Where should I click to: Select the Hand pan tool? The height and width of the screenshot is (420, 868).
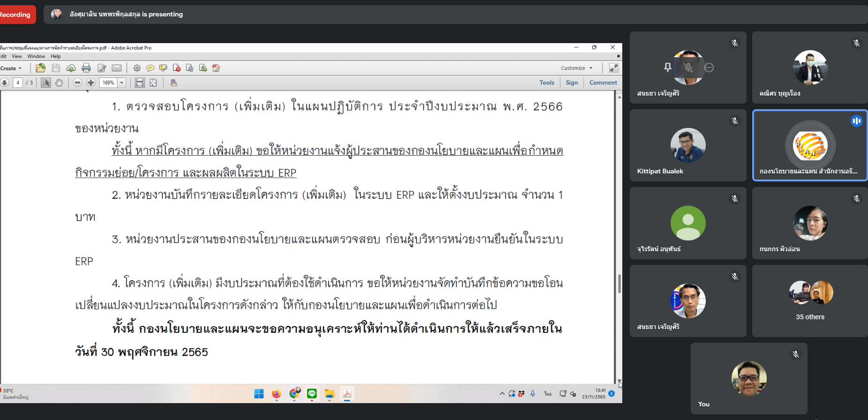coord(59,82)
